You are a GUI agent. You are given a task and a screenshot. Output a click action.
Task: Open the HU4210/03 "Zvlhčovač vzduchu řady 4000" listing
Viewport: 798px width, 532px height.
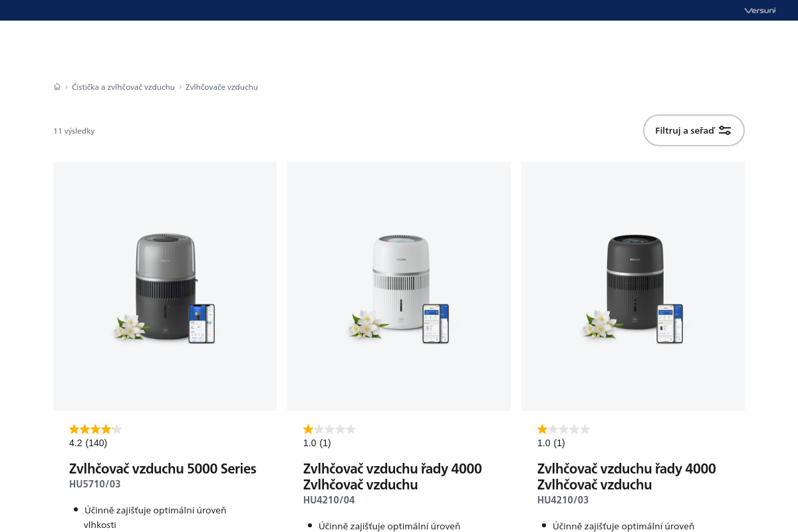click(x=626, y=476)
